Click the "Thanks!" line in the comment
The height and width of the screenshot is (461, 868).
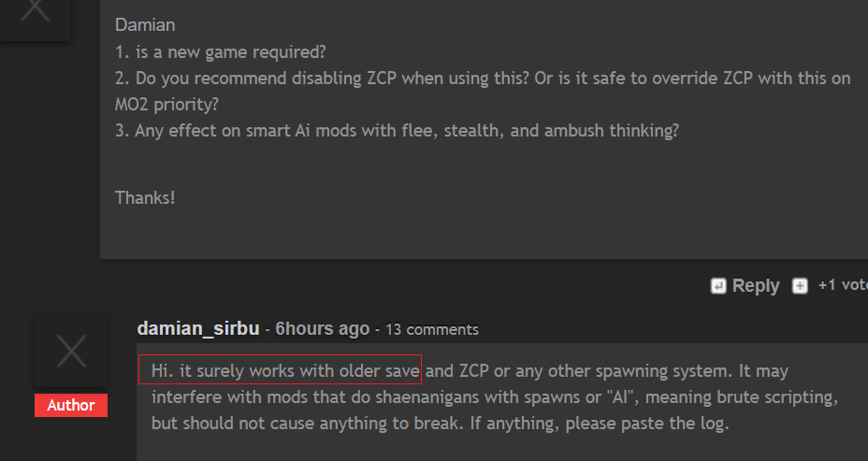[x=145, y=197]
